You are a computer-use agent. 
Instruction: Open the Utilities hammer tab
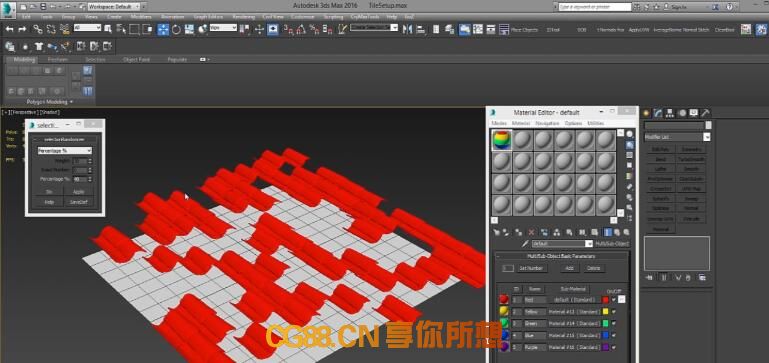point(705,113)
